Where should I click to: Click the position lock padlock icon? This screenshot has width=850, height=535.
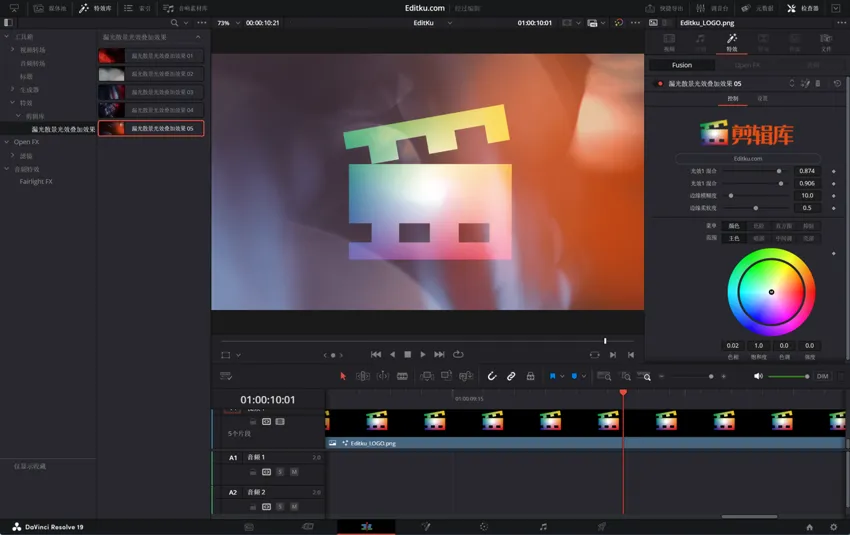(530, 376)
